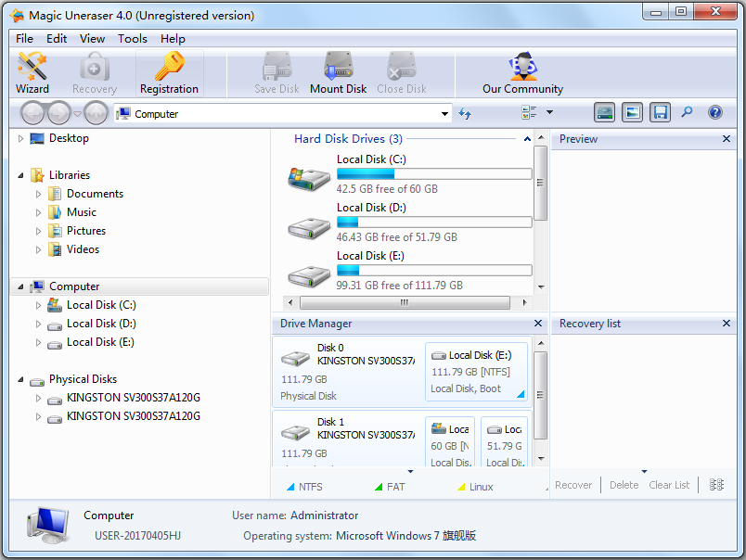Expand the Desktop tree node
This screenshot has height=560, width=746.
(20, 138)
